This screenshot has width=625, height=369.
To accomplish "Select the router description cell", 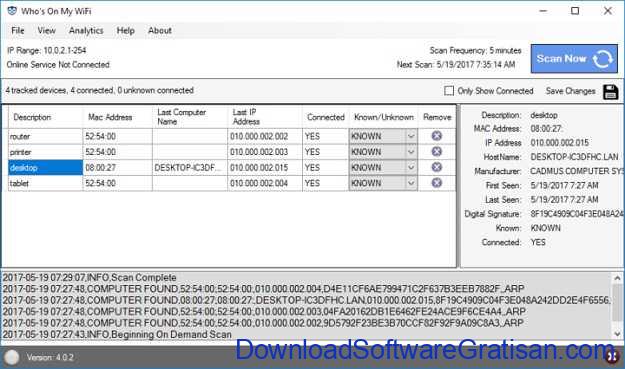I will [45, 136].
